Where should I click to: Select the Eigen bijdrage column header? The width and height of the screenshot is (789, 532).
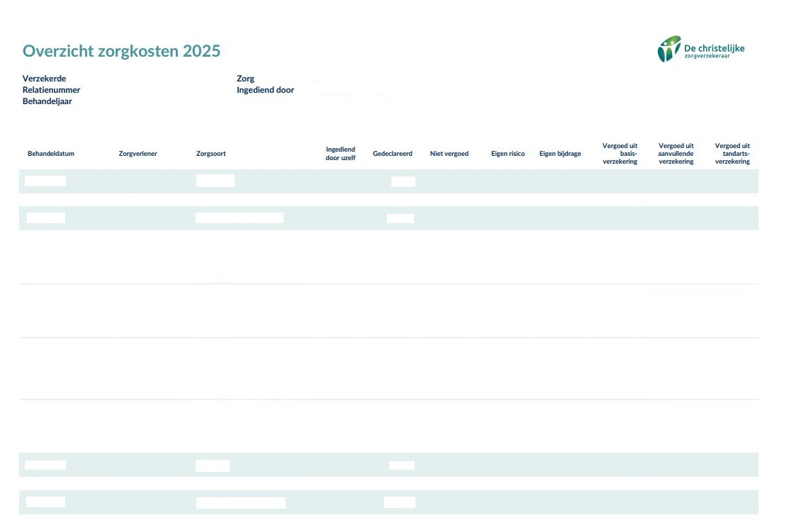[x=560, y=154]
